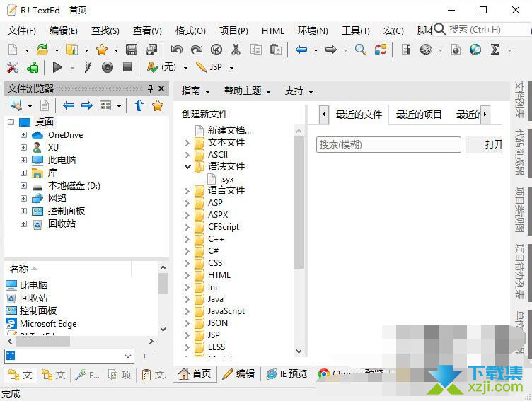Click the Run play-arrow icon
Screen dimensions: 532x401
(57, 67)
